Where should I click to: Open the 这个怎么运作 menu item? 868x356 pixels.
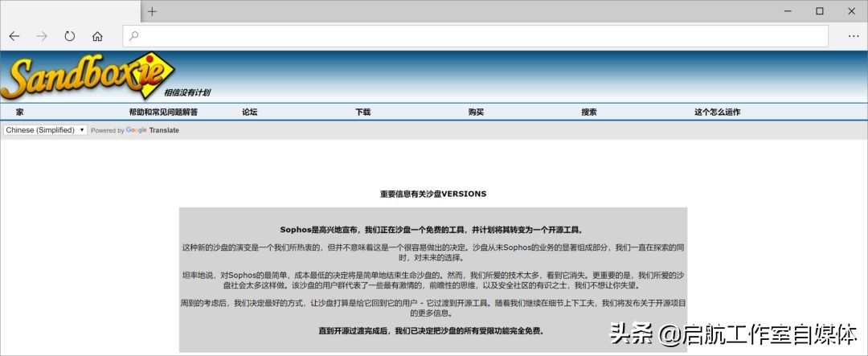[x=718, y=112]
